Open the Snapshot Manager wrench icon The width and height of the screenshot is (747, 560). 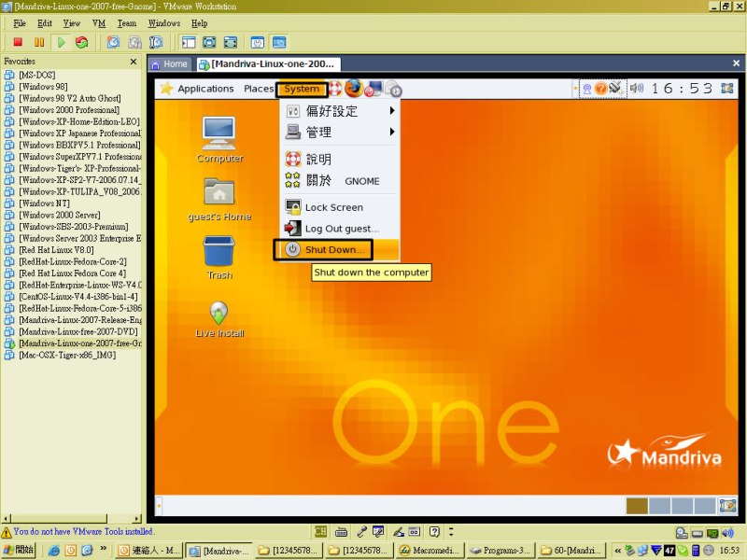pyautogui.click(x=156, y=42)
